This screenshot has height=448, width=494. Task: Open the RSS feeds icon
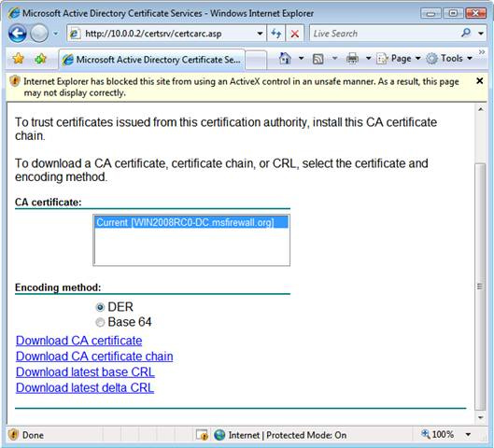point(318,59)
